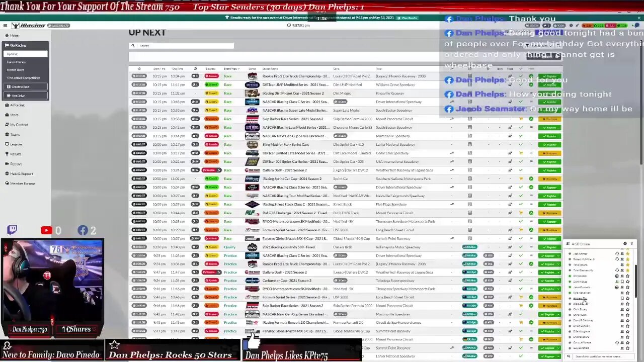Click cart icon in Skip Barber race row
This screenshot has height=362, width=644.
[x=521, y=119]
